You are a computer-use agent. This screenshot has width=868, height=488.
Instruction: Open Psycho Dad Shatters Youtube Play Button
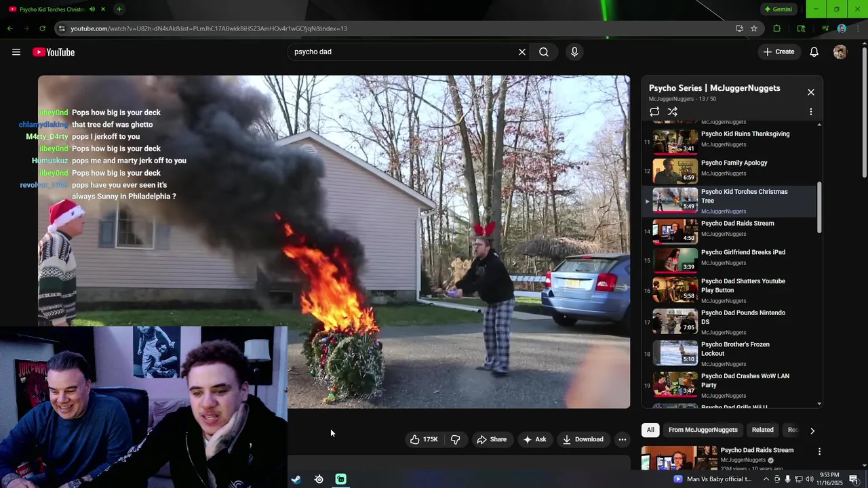pyautogui.click(x=730, y=290)
